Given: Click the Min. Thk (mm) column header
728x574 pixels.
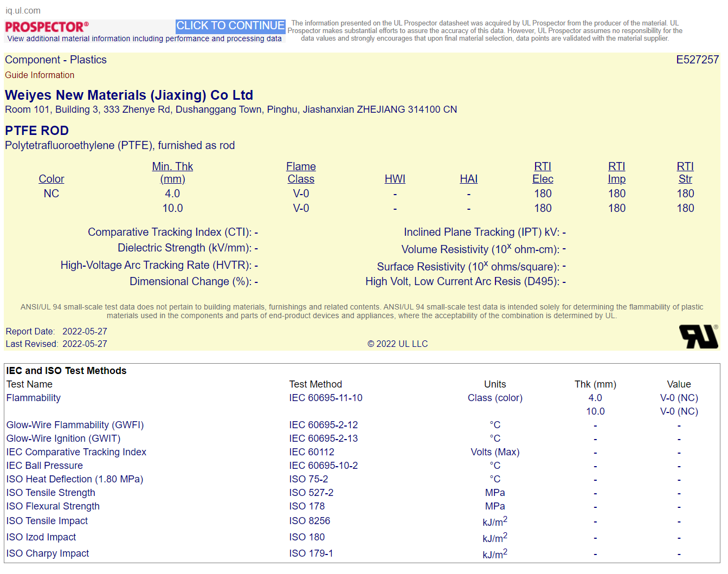Looking at the screenshot, I should [x=172, y=172].
